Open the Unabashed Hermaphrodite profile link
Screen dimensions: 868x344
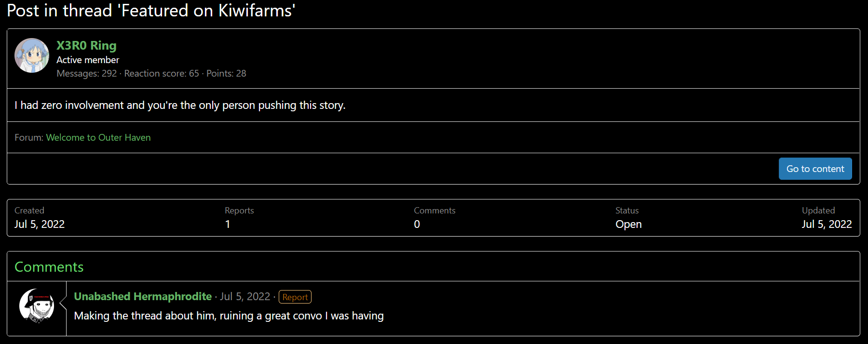coord(143,296)
